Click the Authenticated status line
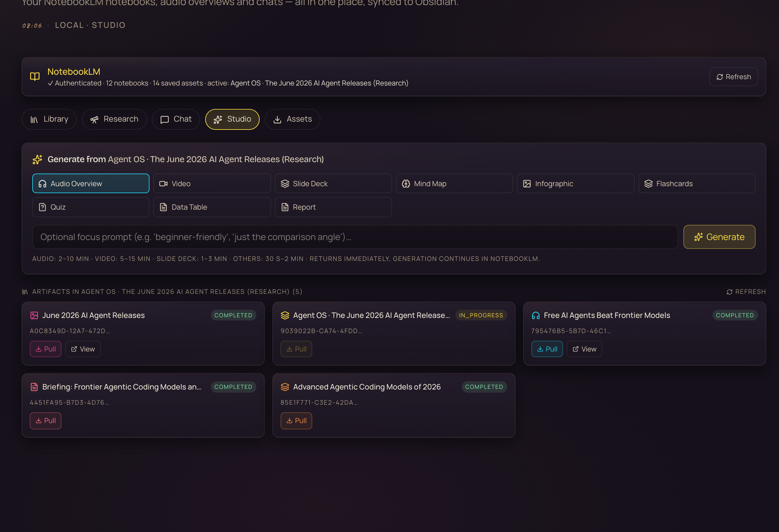This screenshot has height=532, width=779. pos(228,83)
